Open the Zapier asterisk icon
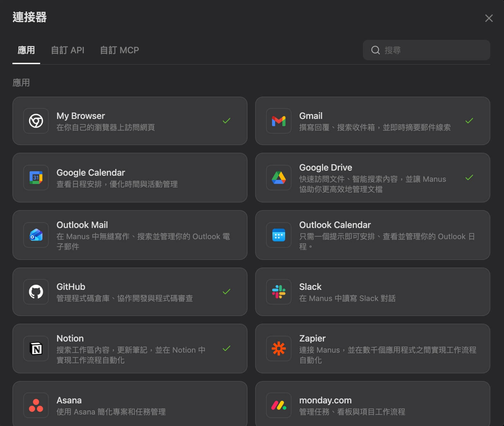This screenshot has width=504, height=426. [x=279, y=349]
